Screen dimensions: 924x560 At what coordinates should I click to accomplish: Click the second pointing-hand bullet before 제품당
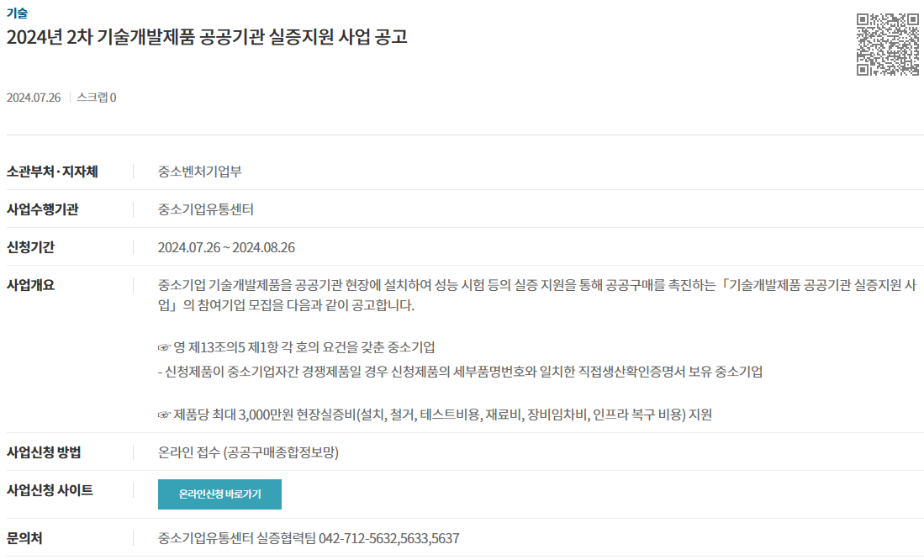pyautogui.click(x=164, y=415)
